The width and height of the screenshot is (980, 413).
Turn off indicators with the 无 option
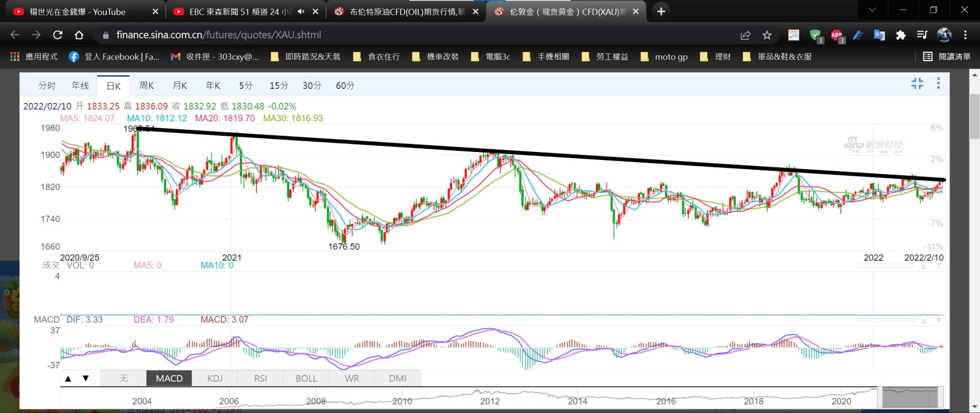[124, 379]
